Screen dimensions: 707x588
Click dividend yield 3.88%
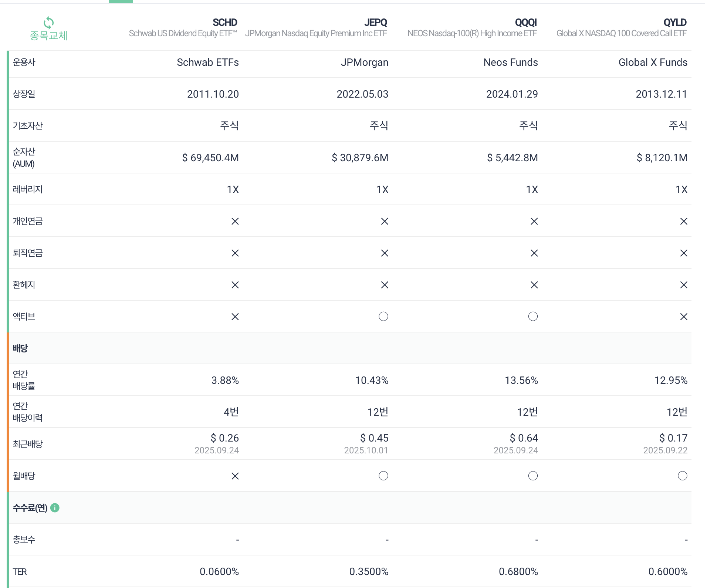pyautogui.click(x=225, y=380)
